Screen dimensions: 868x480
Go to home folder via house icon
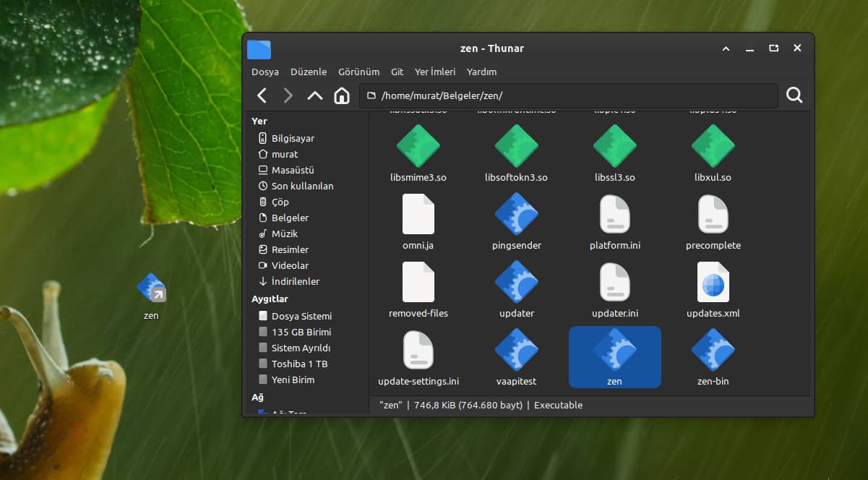pyautogui.click(x=342, y=95)
